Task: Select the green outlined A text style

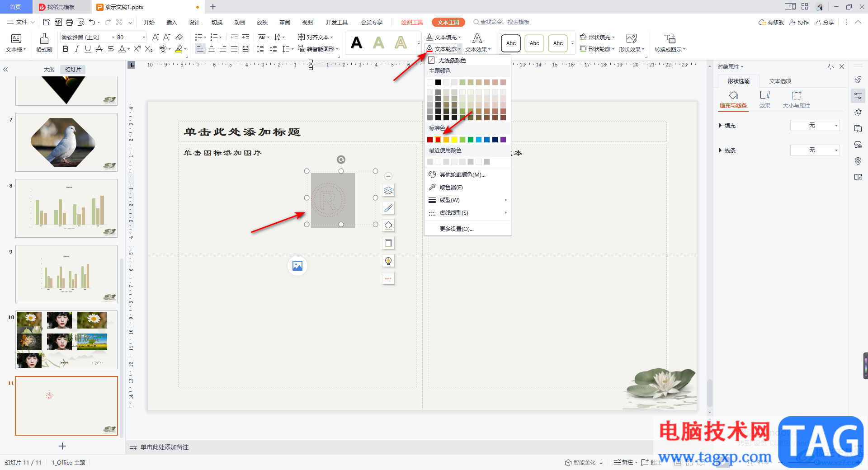Action: pos(379,43)
